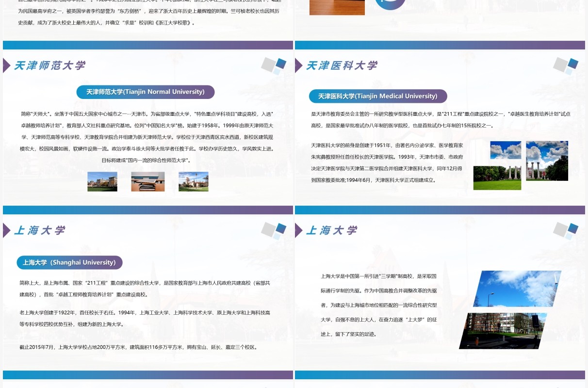Image resolution: width=588 pixels, height=388 pixels.
Task: Open the red building with lawn photo
Action: coord(194,181)
